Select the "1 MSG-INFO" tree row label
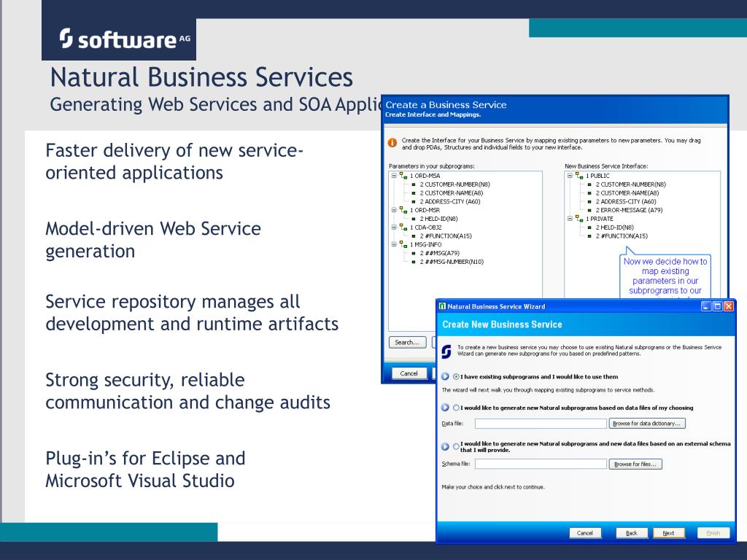747x560 pixels. (426, 244)
